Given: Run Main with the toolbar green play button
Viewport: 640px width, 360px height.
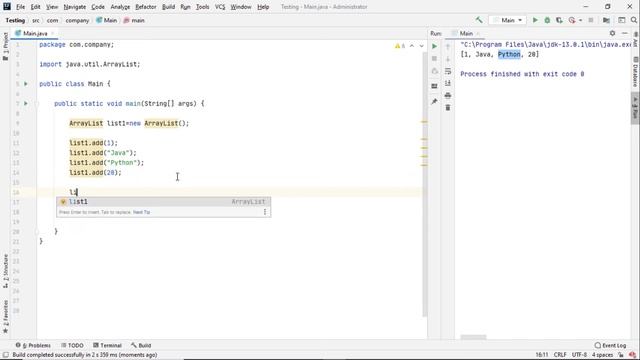Looking at the screenshot, I should [535, 20].
